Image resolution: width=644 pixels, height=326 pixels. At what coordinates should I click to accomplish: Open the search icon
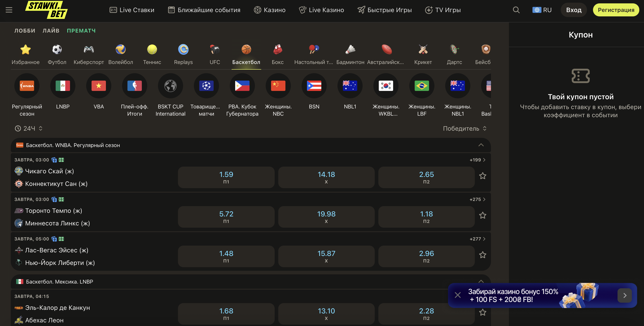pos(516,10)
